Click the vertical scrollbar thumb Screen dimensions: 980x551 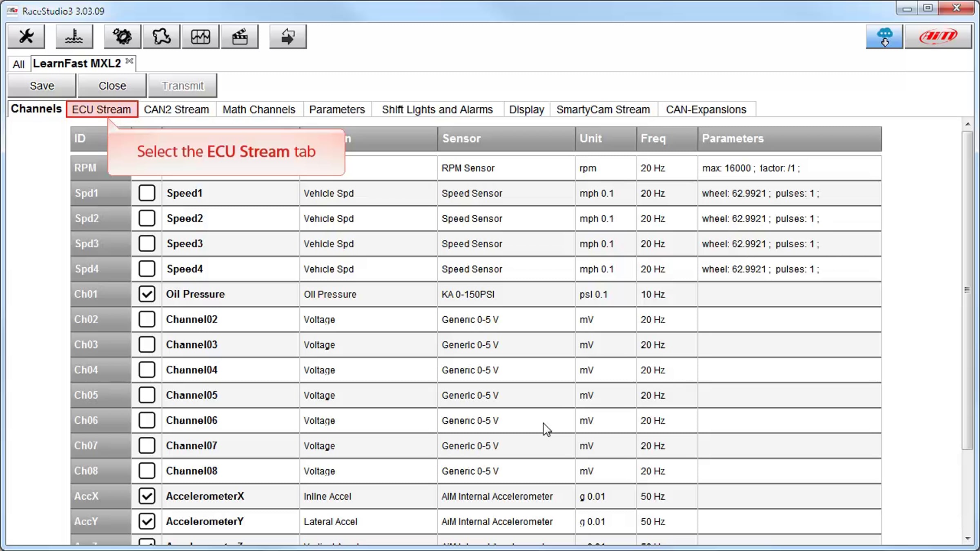point(967,290)
